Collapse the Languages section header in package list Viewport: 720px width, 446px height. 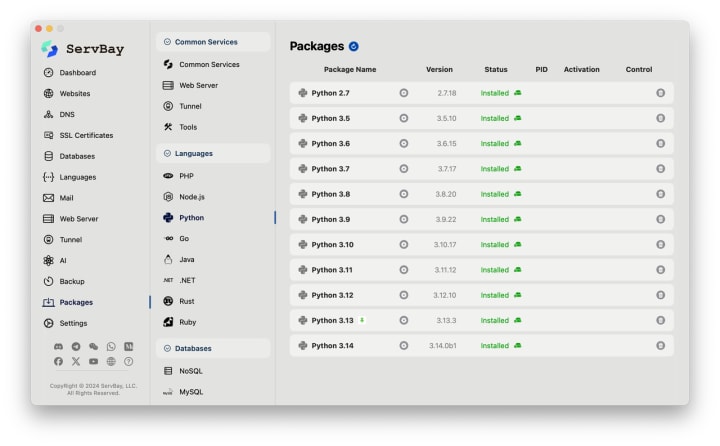pos(213,153)
